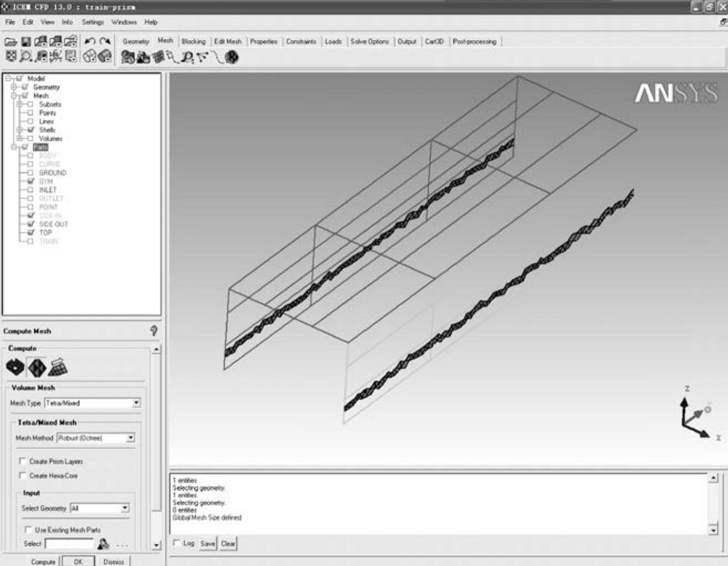Click the Select mesh parts input field
This screenshot has height=566, width=728.
[69, 544]
